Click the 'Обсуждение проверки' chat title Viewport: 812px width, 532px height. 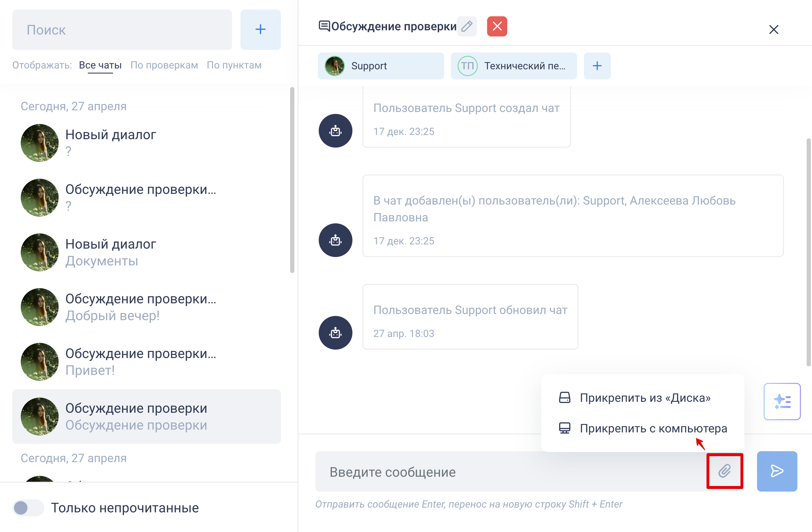(394, 26)
